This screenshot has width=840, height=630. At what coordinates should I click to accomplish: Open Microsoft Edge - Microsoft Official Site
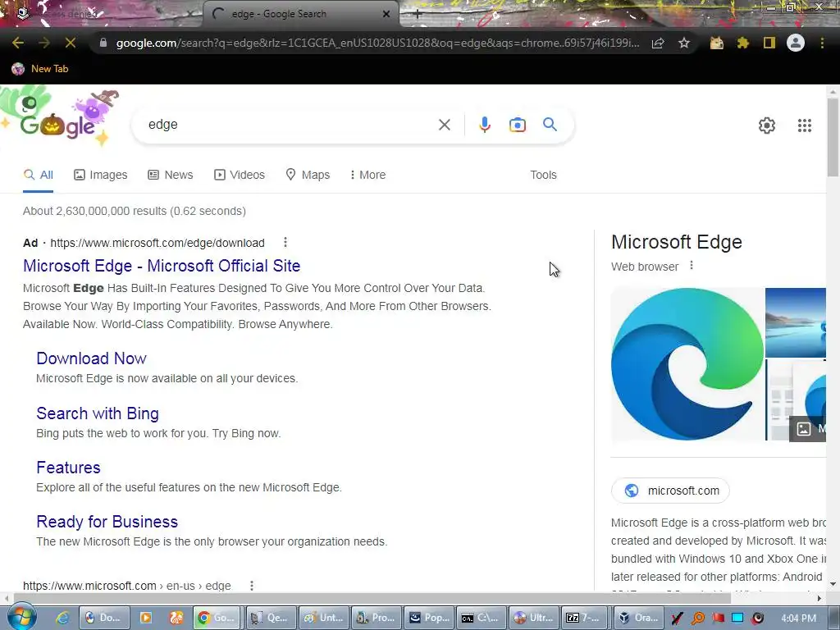162,266
